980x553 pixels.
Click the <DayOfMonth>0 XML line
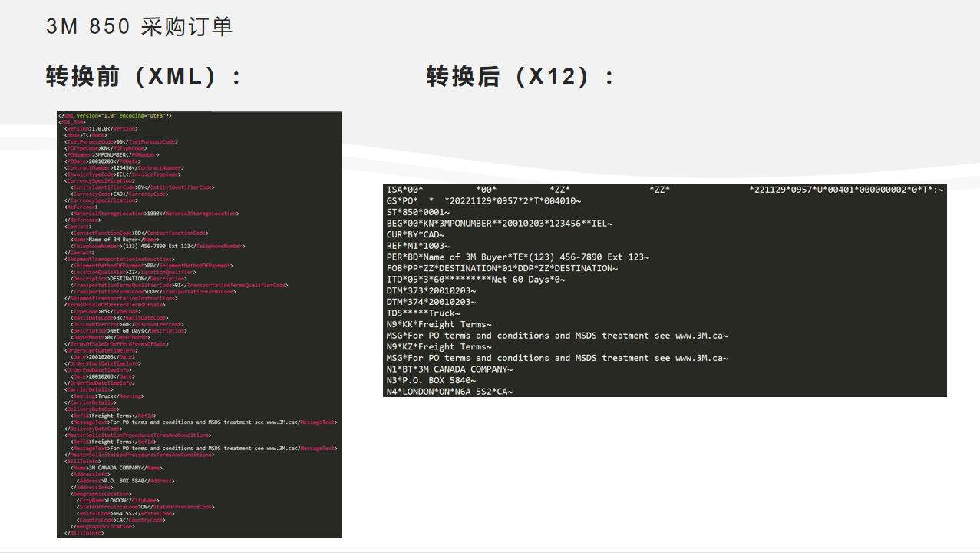[x=111, y=337]
